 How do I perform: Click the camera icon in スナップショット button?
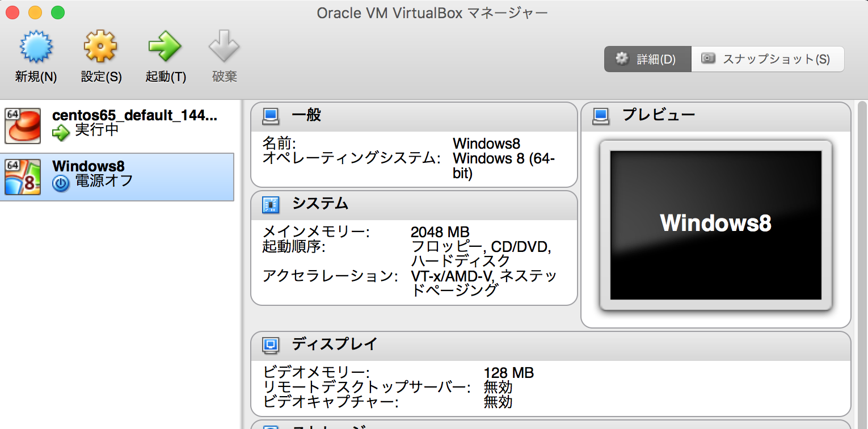(x=708, y=58)
